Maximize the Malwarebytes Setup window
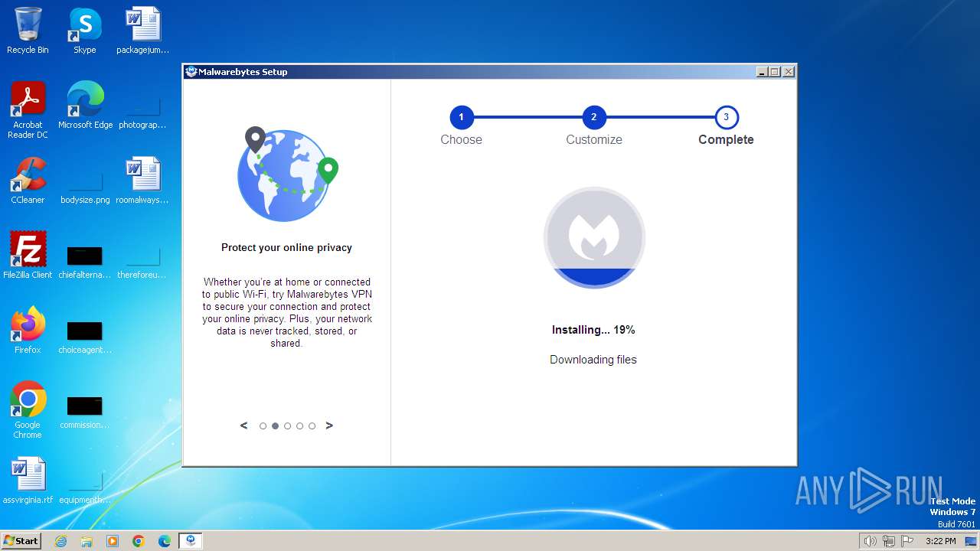 tap(775, 72)
